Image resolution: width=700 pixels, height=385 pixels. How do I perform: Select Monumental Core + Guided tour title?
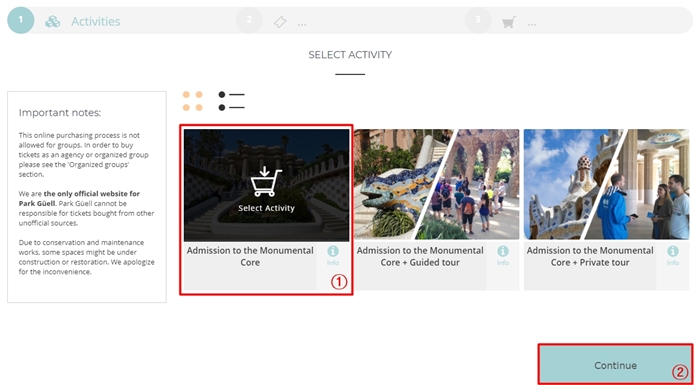420,256
